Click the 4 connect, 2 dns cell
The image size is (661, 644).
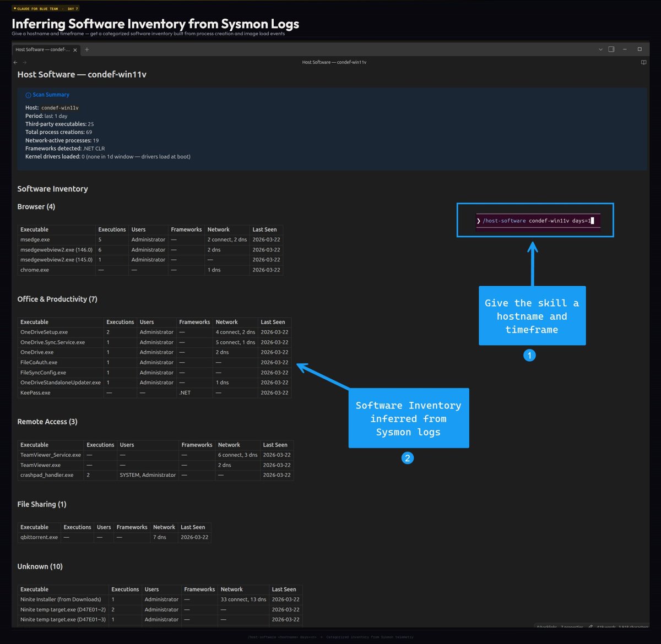point(235,332)
